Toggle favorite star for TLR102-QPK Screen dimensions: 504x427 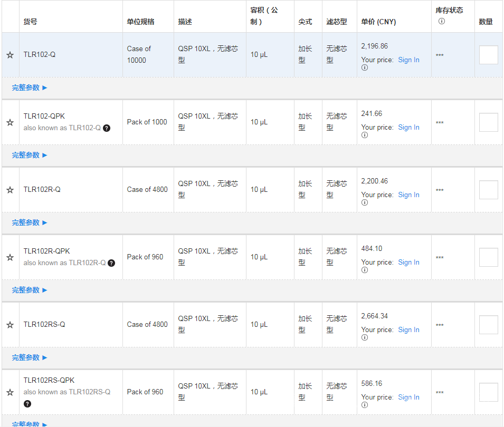coord(10,122)
